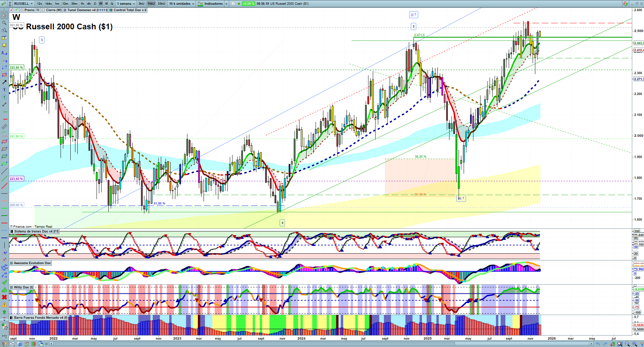Click the green up arrow icon
This screenshot has width=644, height=347.
pyautogui.click(x=4, y=312)
